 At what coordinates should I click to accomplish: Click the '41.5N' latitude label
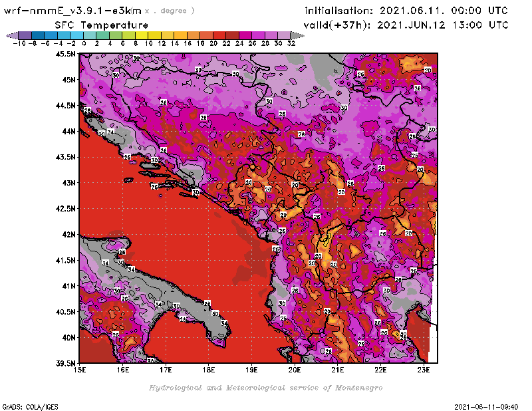(x=65, y=260)
